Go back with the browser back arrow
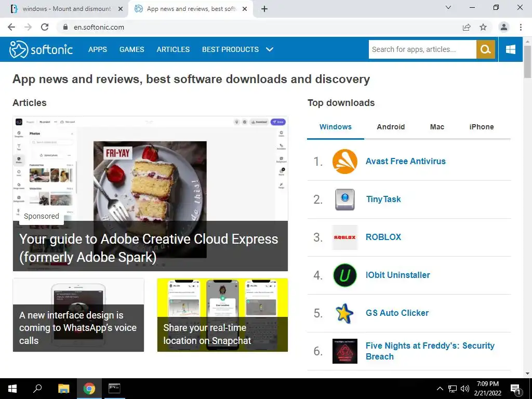 [11, 27]
